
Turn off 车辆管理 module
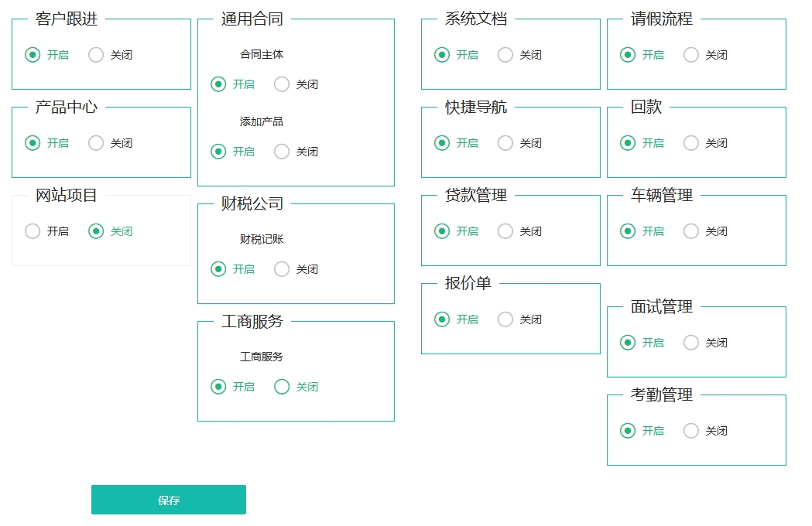(x=691, y=231)
